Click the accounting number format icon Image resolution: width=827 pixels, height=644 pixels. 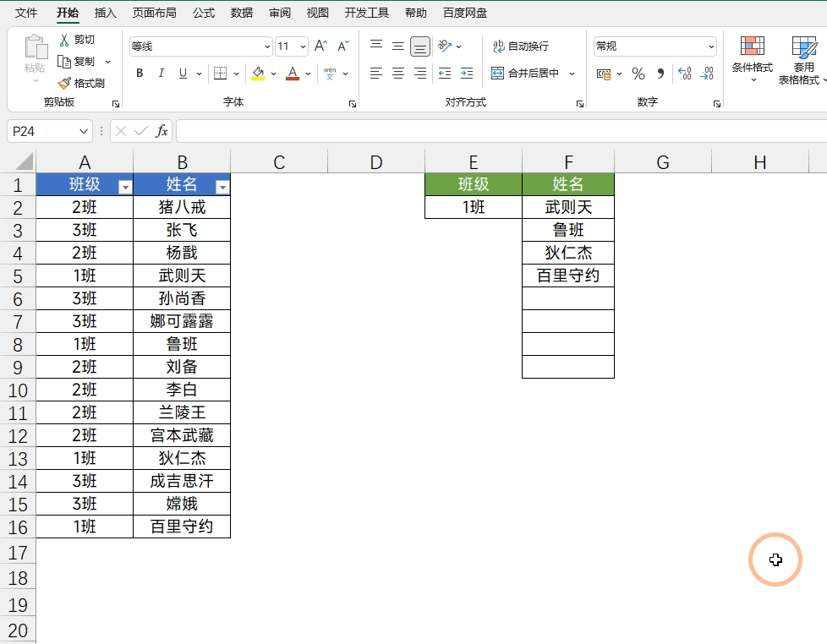coord(604,74)
